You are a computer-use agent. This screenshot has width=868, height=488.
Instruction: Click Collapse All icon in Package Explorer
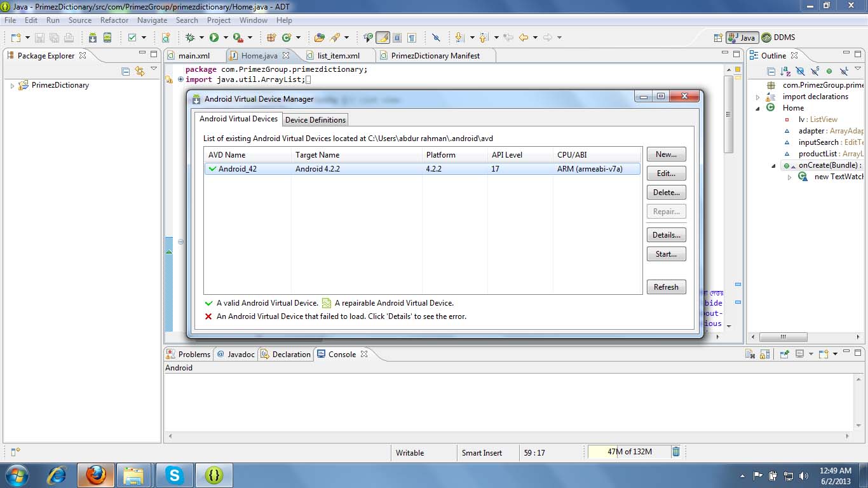point(125,71)
